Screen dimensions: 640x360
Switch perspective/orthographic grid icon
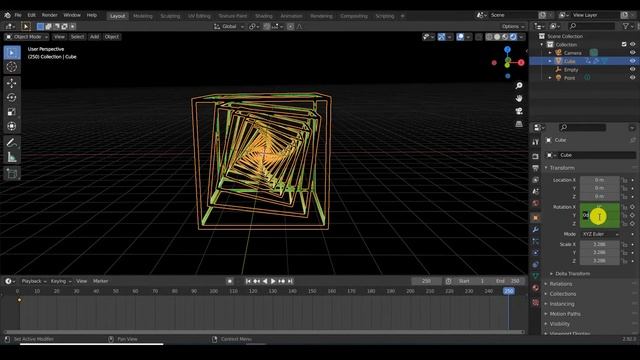(519, 124)
